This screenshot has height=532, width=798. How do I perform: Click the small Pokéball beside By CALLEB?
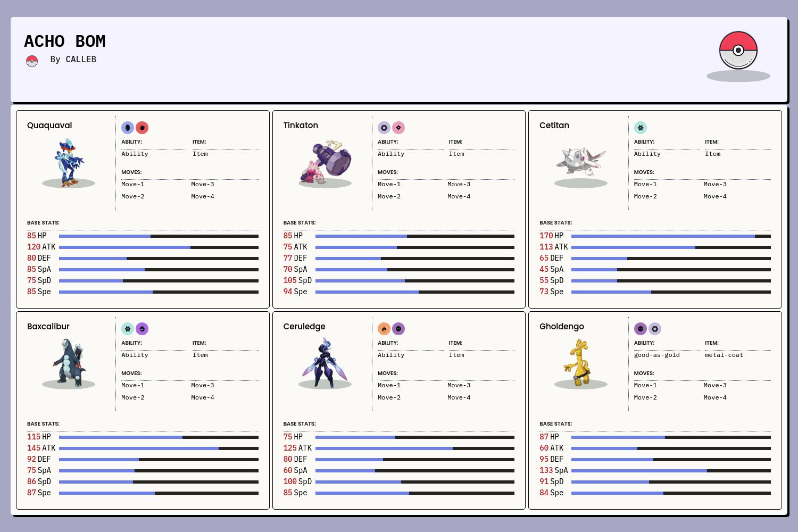point(32,61)
